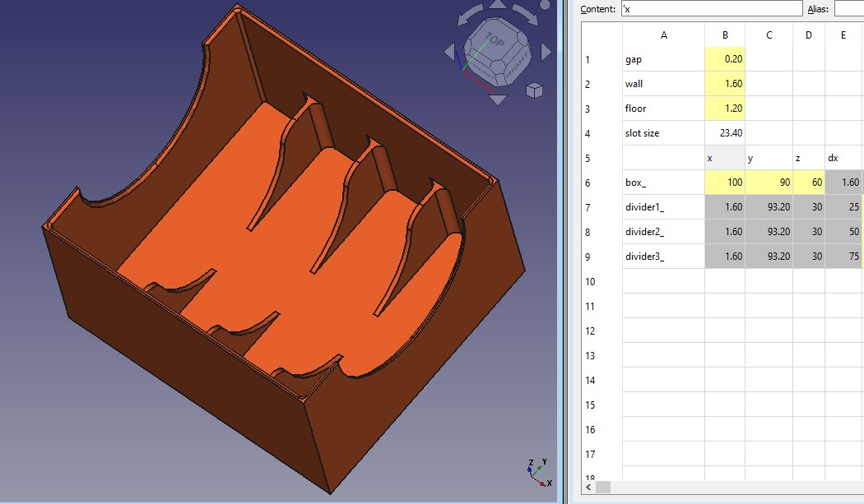The image size is (864, 504).
Task: Select the divider2_ dx value 50
Action: pos(843,232)
